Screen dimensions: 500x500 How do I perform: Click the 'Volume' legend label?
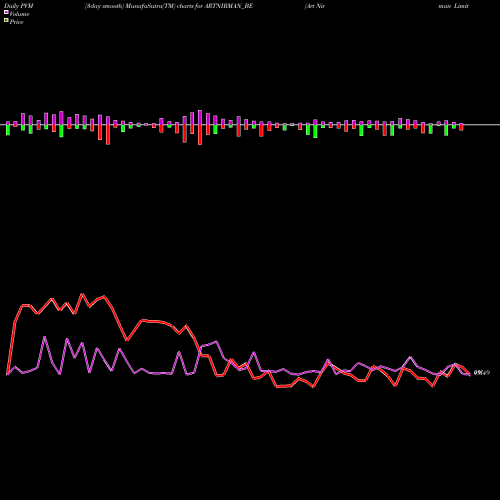click(19, 14)
